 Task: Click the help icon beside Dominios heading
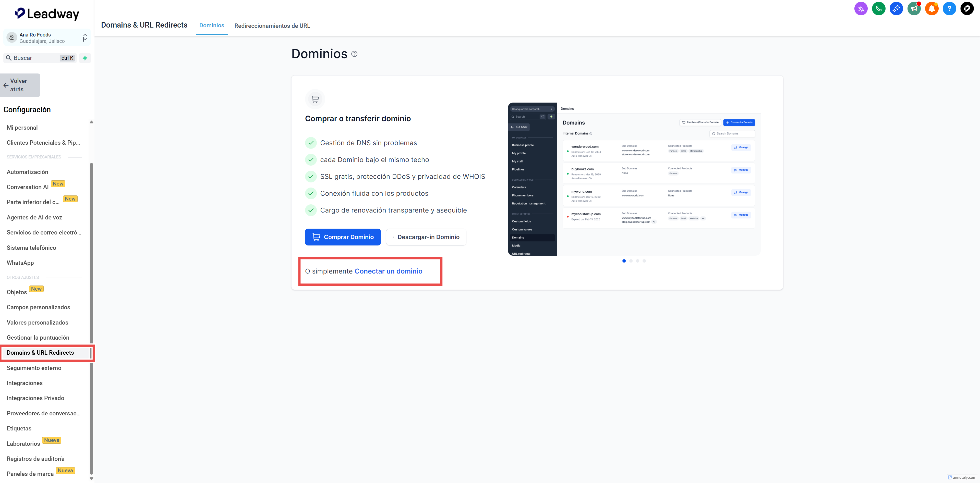coord(354,54)
